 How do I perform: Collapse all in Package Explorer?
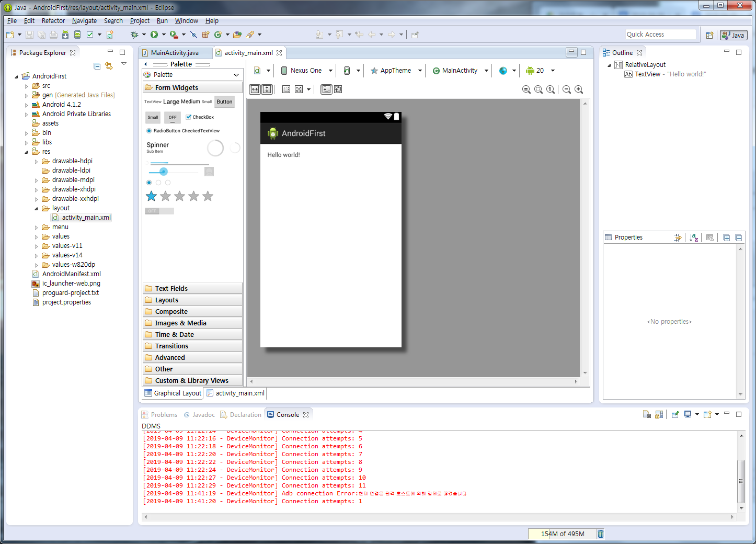97,66
